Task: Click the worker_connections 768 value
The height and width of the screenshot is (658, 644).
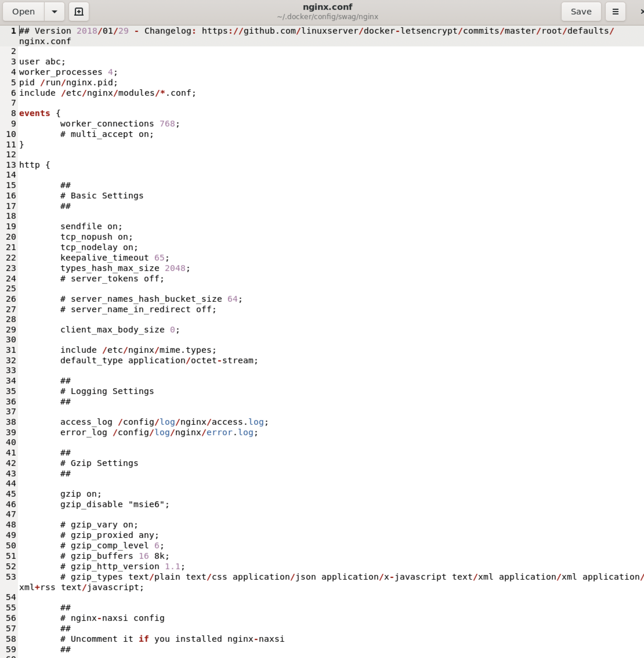Action: 167,124
